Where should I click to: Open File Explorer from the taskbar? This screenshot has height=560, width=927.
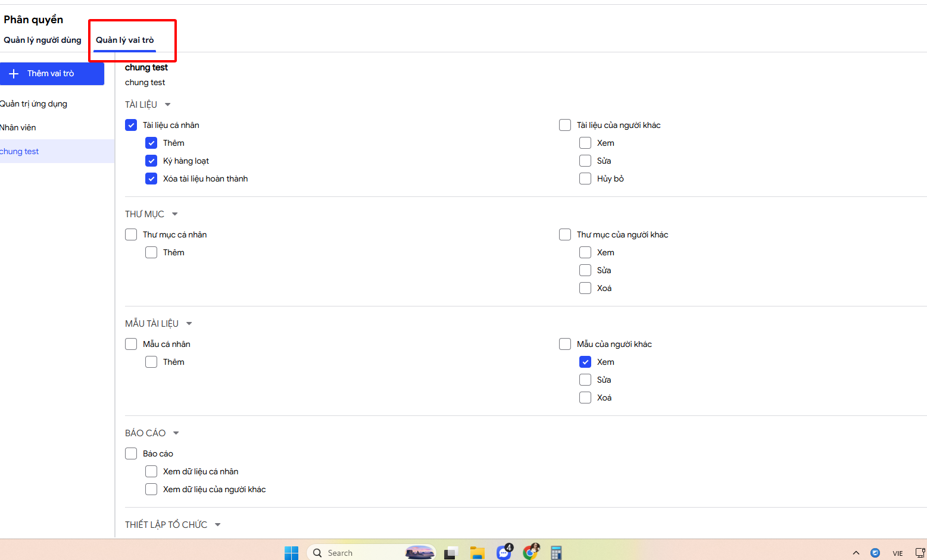pyautogui.click(x=477, y=553)
